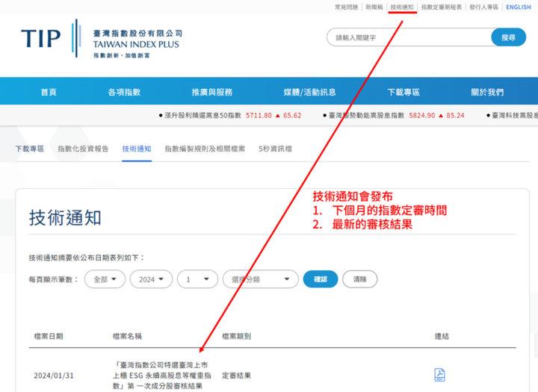
Task: Click the 確認 confirm button
Action: click(x=321, y=279)
